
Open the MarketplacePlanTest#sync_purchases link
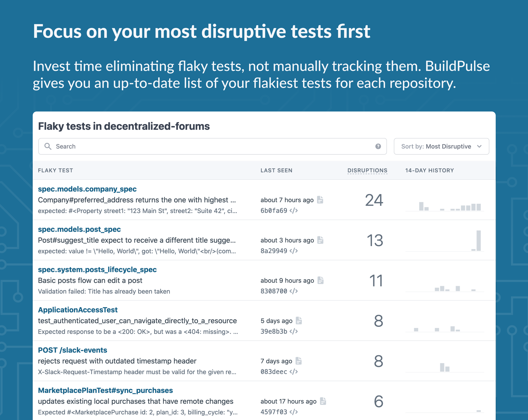click(105, 390)
